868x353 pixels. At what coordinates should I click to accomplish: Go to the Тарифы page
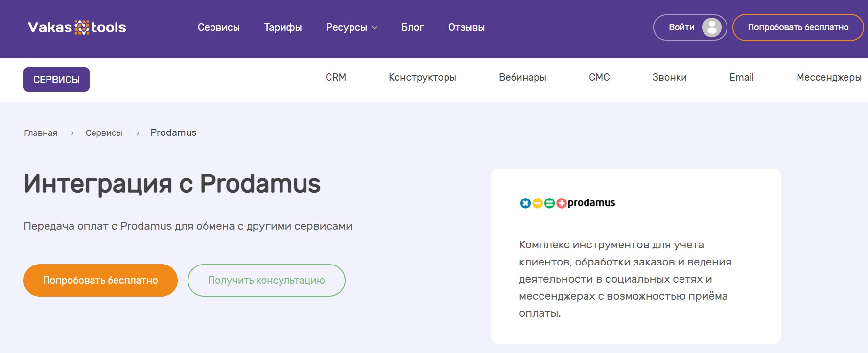click(283, 28)
